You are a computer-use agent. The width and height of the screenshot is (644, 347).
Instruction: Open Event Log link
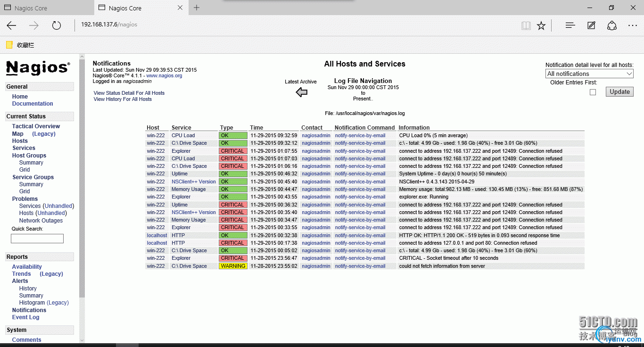point(25,317)
